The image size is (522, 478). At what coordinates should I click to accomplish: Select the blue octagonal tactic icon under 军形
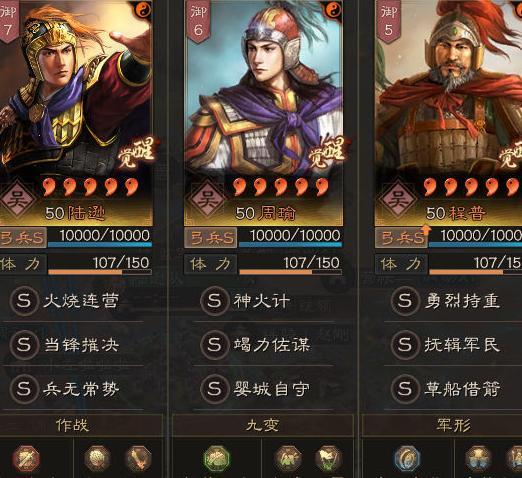pos(407,459)
